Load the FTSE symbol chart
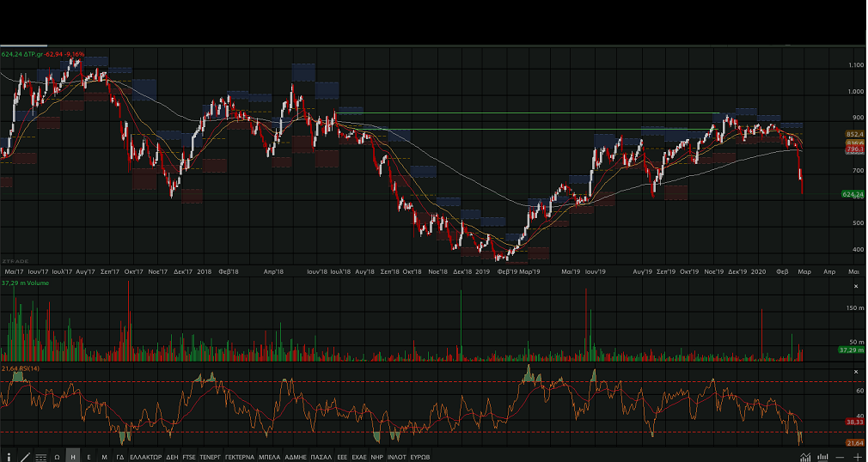This screenshot has height=462, width=868. point(189,457)
